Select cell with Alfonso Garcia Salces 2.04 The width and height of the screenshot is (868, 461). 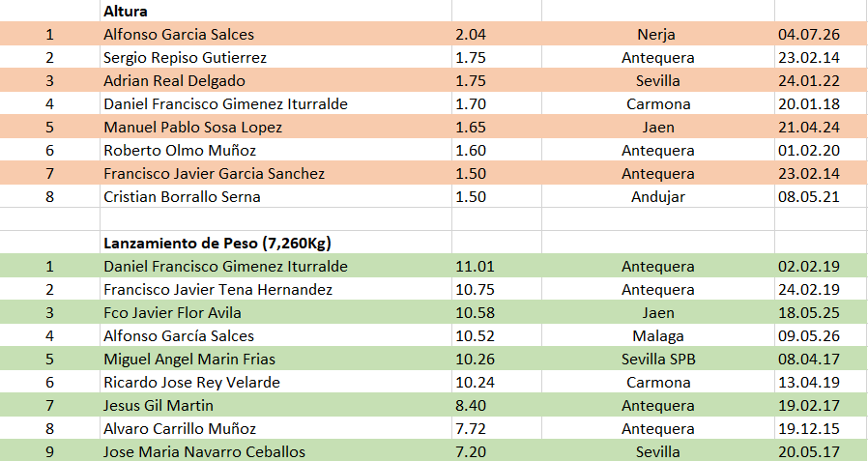pyautogui.click(x=275, y=34)
